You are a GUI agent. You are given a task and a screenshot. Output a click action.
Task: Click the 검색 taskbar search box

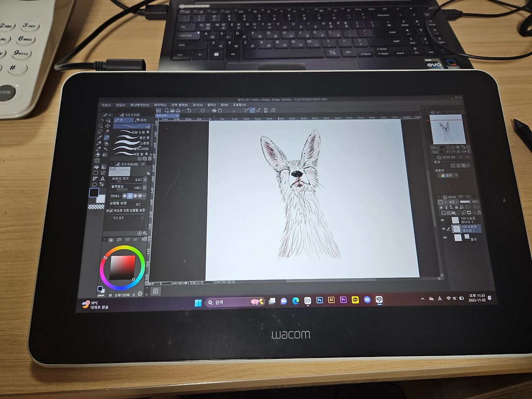pos(235,302)
